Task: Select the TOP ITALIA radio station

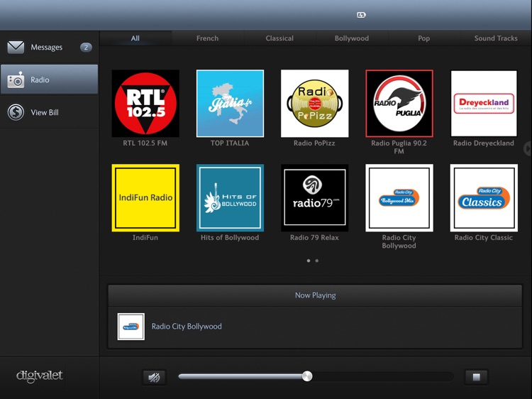Action: tap(230, 104)
